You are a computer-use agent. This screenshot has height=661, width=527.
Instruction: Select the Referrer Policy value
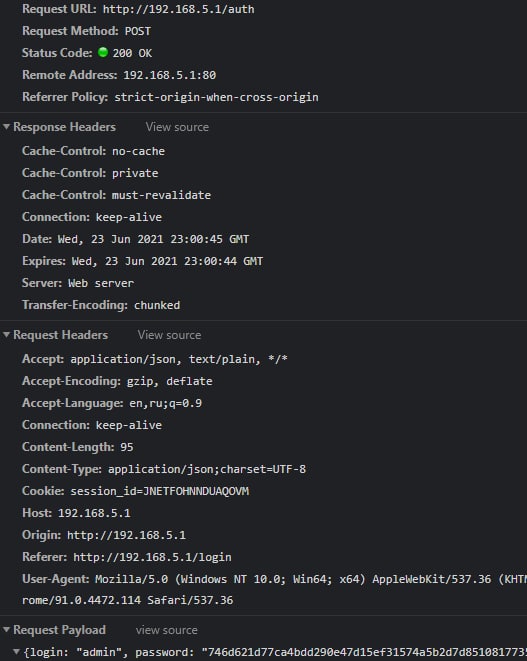click(x=216, y=97)
